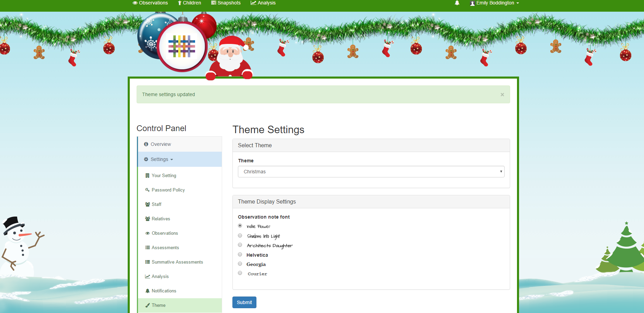Click the Tapestry logo in ornament
The height and width of the screenshot is (313, 644).
182,46
